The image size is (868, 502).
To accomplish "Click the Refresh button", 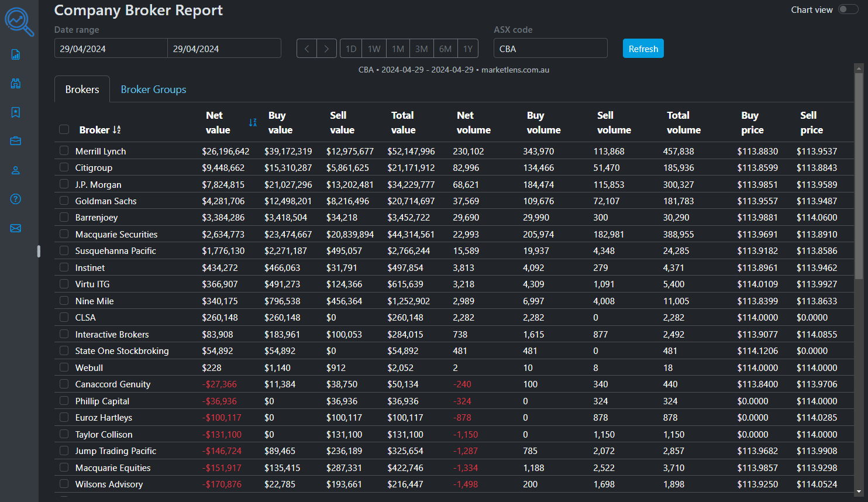I will (643, 49).
